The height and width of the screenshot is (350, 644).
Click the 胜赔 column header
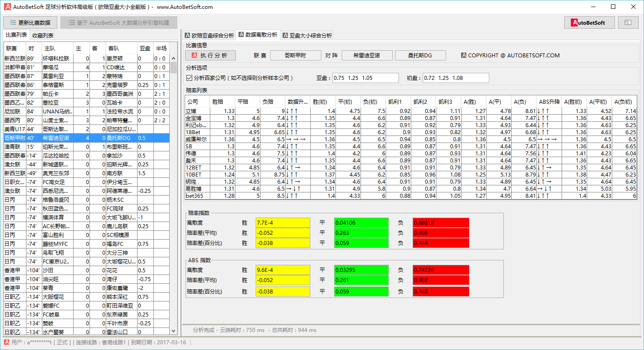coord(223,102)
